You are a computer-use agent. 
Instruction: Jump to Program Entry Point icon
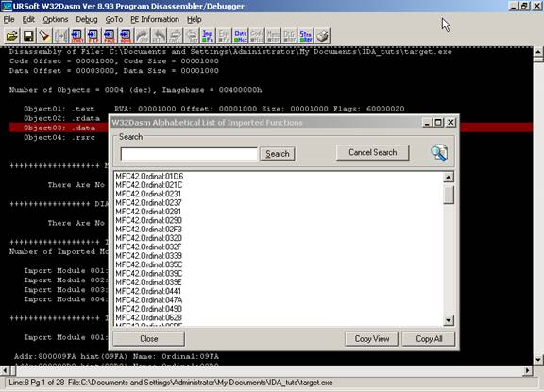[93, 36]
